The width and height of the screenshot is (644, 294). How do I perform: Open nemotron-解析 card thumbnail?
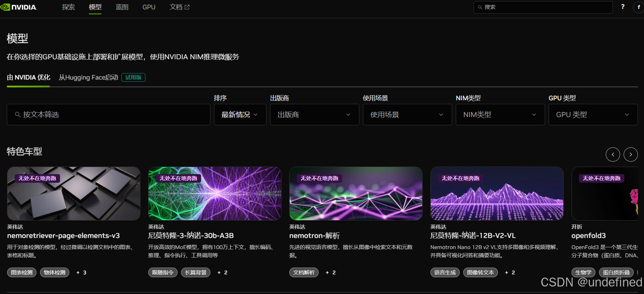[x=356, y=193]
